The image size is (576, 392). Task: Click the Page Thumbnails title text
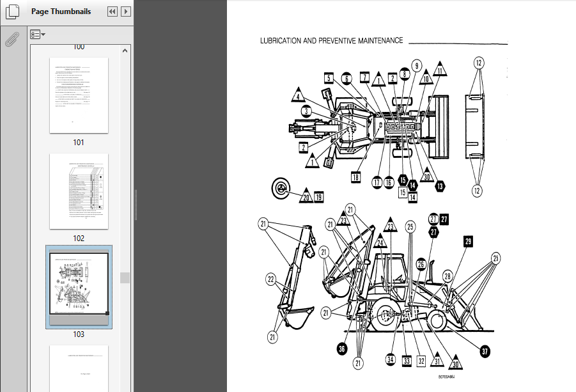coord(61,12)
